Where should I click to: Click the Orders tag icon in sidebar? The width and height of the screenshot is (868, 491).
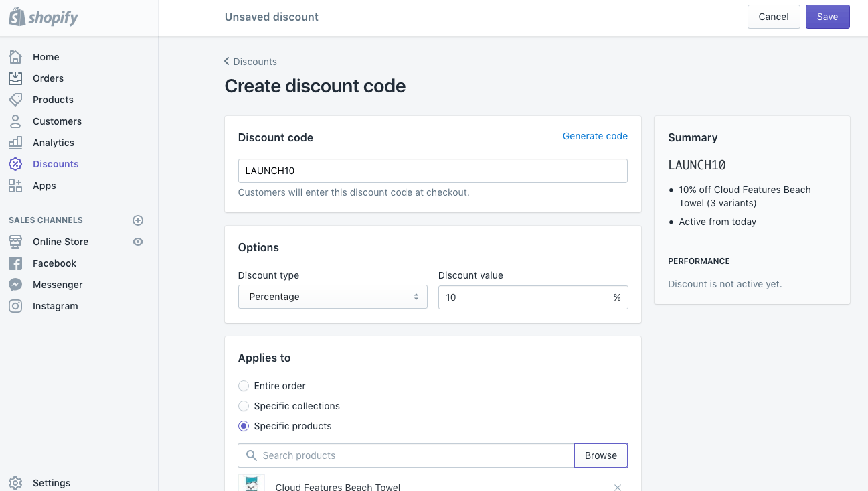click(x=15, y=78)
